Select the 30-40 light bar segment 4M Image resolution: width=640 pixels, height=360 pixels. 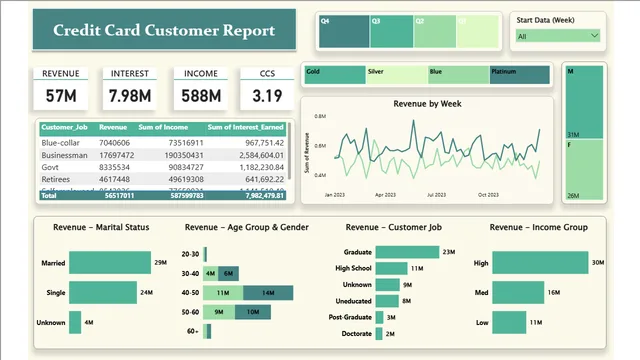coord(210,273)
